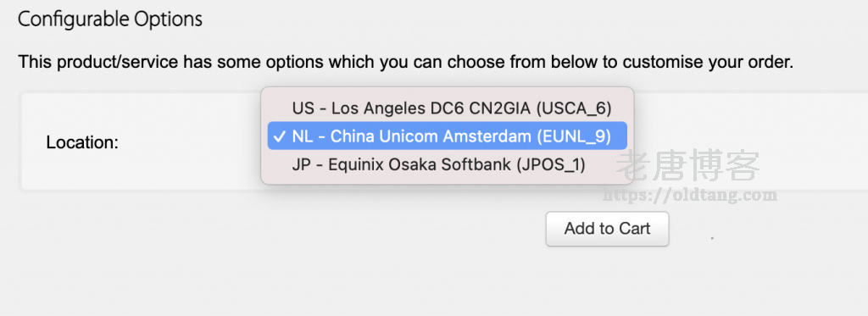
Task: Click the Configurable Options heading
Action: [x=110, y=19]
